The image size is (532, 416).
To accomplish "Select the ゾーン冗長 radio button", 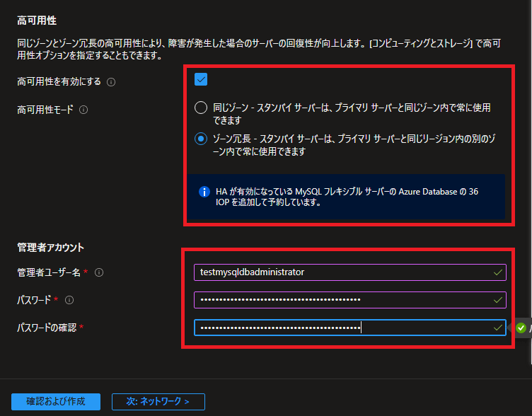I will click(201, 139).
